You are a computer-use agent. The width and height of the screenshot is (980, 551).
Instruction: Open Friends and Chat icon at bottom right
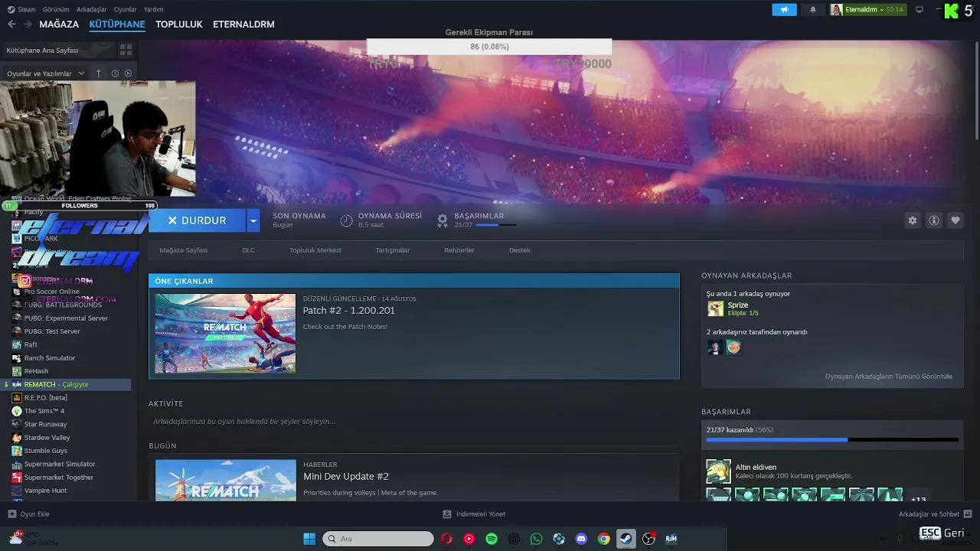(968, 514)
